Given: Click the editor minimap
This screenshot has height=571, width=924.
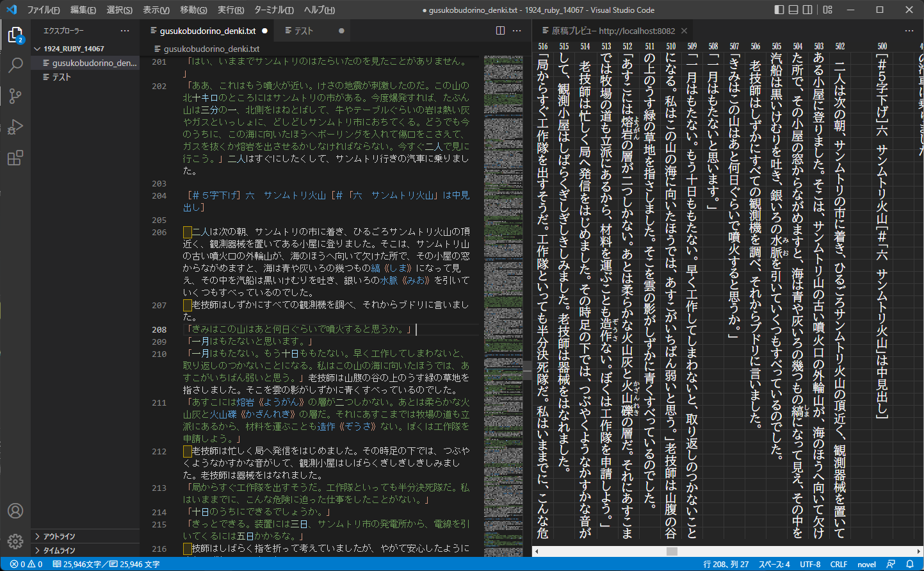Looking at the screenshot, I should pos(503,306).
